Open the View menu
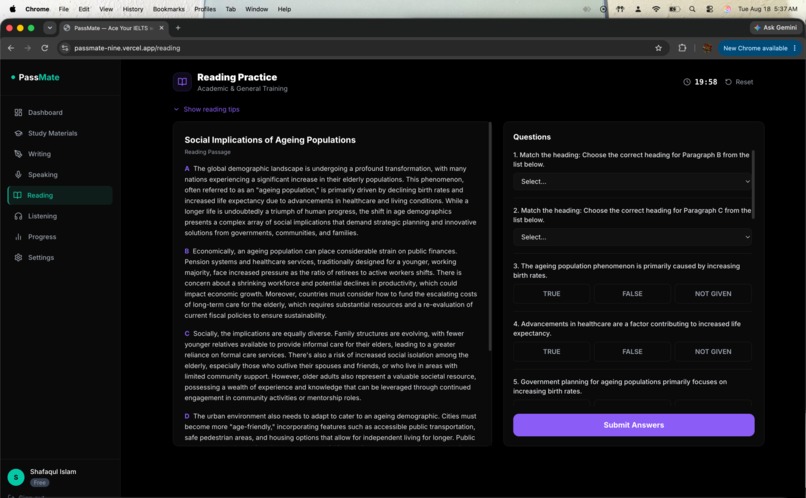 [x=106, y=9]
